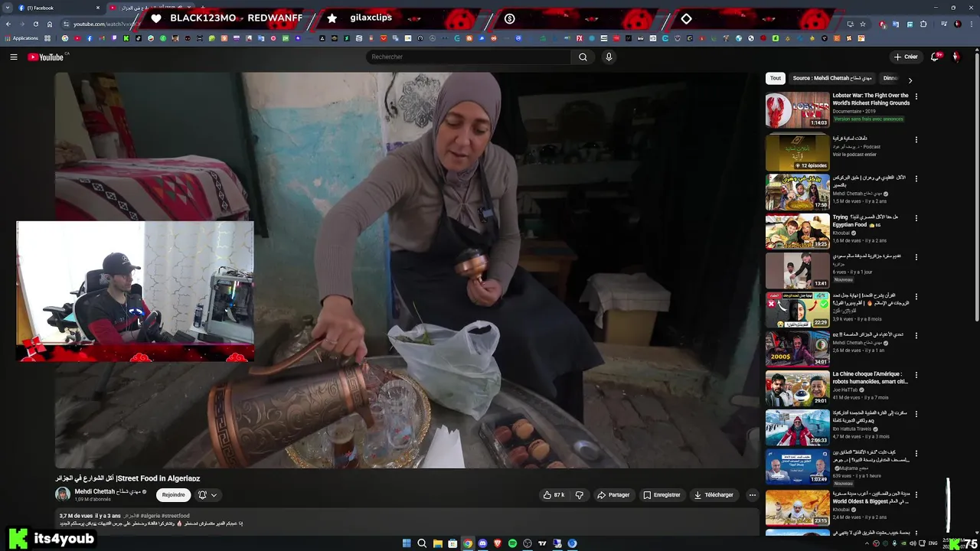Click the #streetfood hashtag link
This screenshot has height=551, width=980.
(175, 516)
